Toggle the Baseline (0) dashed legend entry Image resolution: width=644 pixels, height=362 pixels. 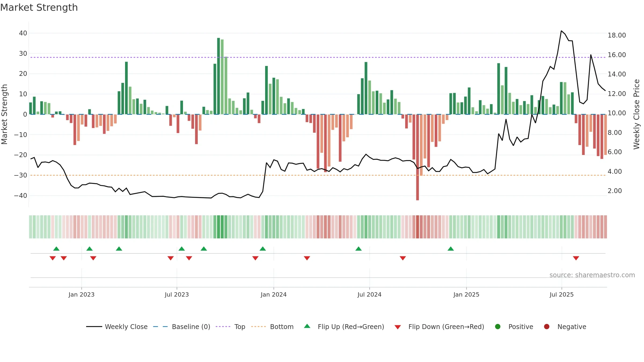[182, 327]
